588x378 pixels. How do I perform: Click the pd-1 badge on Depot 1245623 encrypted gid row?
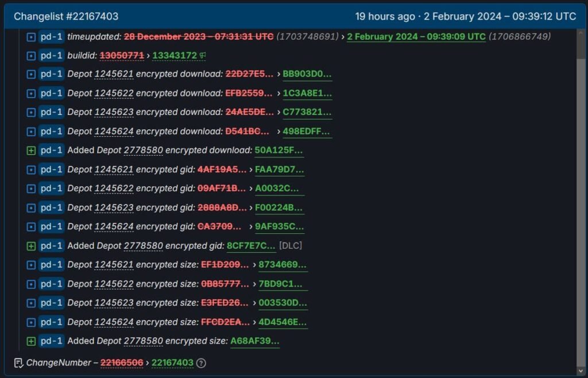(x=52, y=208)
